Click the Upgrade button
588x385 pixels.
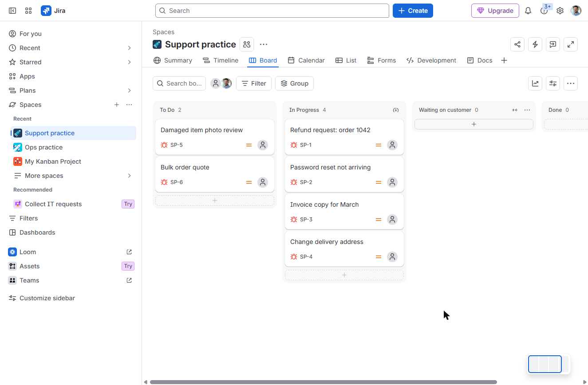coord(495,11)
